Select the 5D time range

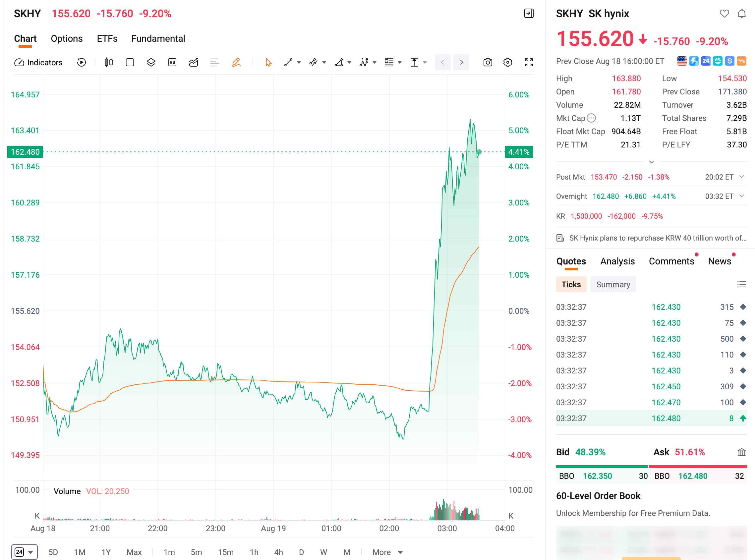[53, 552]
